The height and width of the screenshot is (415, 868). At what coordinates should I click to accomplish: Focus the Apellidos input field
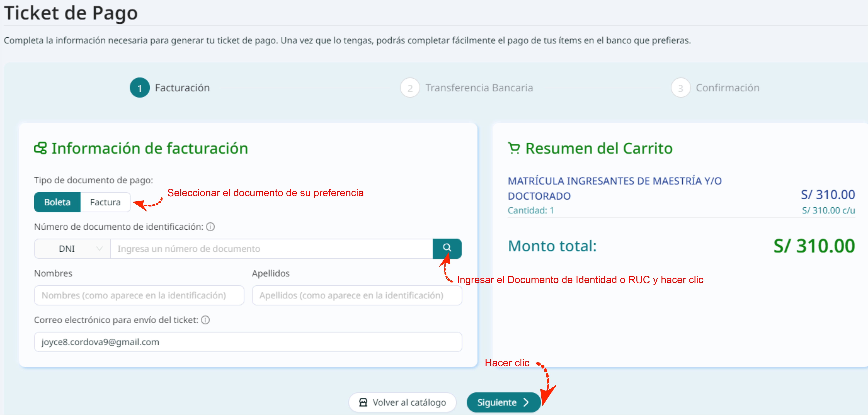pos(357,295)
